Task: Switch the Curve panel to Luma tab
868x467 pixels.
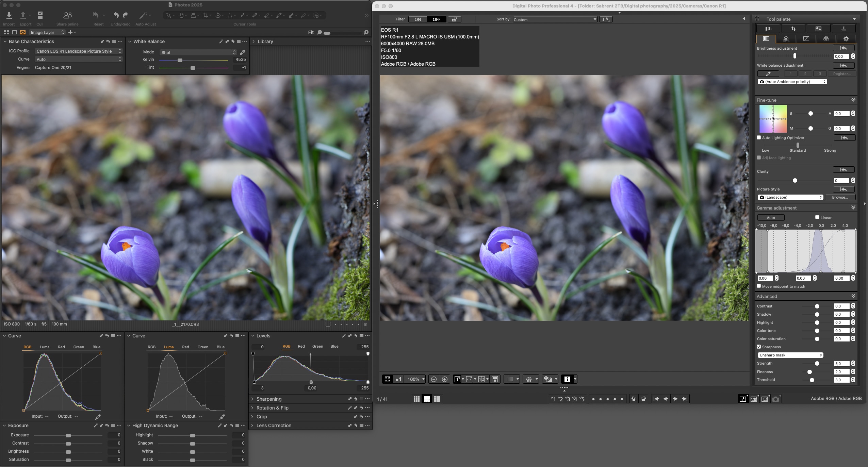Action: [45, 347]
